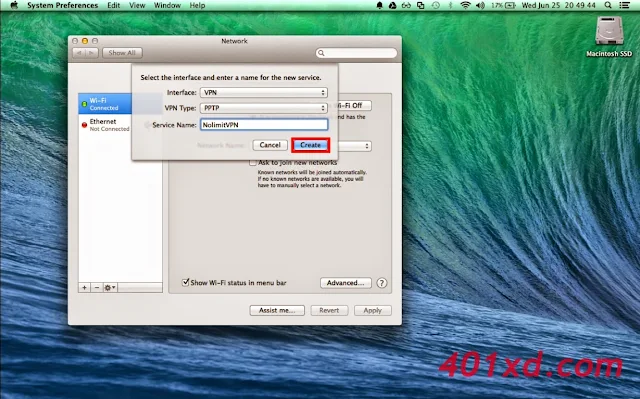Click the battery 17% indicator
This screenshot has height=399, width=640.
[503, 5]
